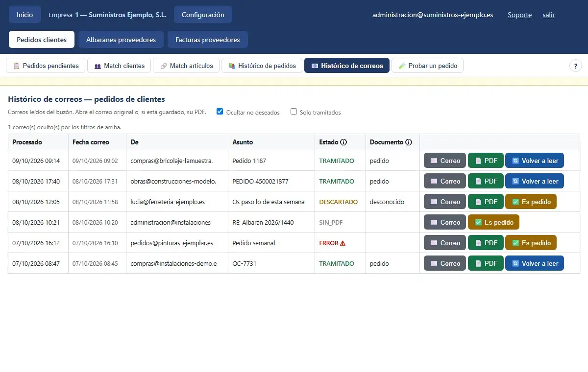Select the Pedidos clientes tab
This screenshot has height=372, width=588.
coord(42,40)
